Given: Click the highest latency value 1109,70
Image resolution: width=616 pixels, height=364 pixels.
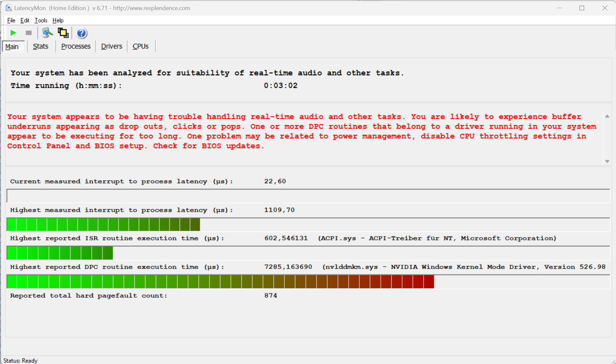Looking at the screenshot, I should 279,210.
